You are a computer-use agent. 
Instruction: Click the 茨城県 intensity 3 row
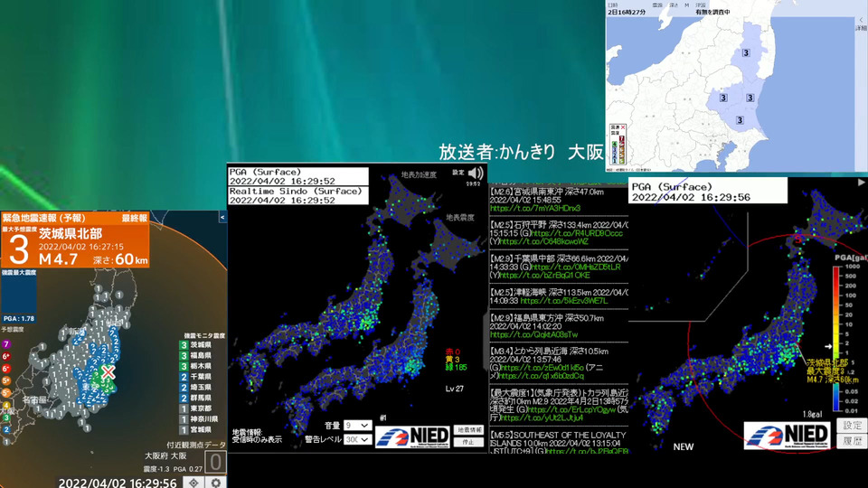195,344
